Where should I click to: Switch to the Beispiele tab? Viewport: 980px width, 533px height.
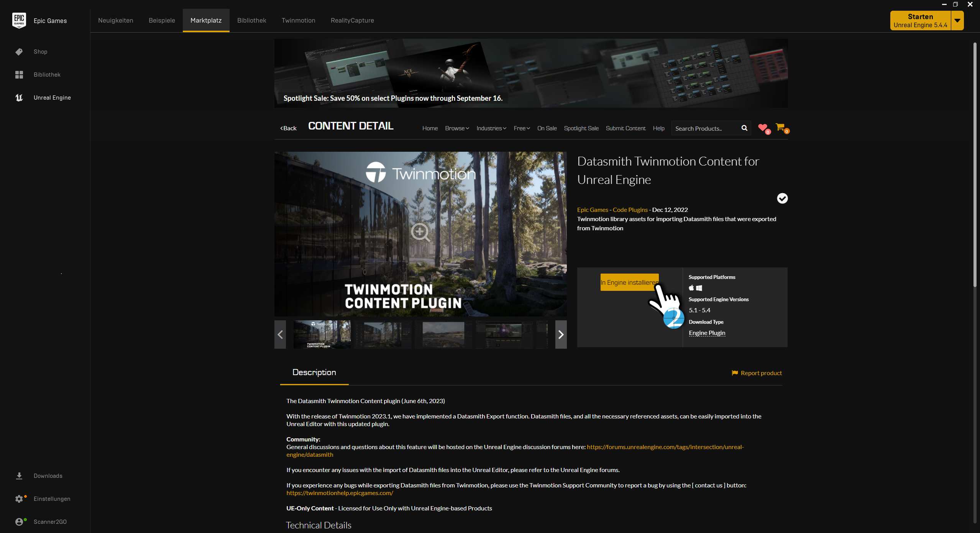(162, 20)
